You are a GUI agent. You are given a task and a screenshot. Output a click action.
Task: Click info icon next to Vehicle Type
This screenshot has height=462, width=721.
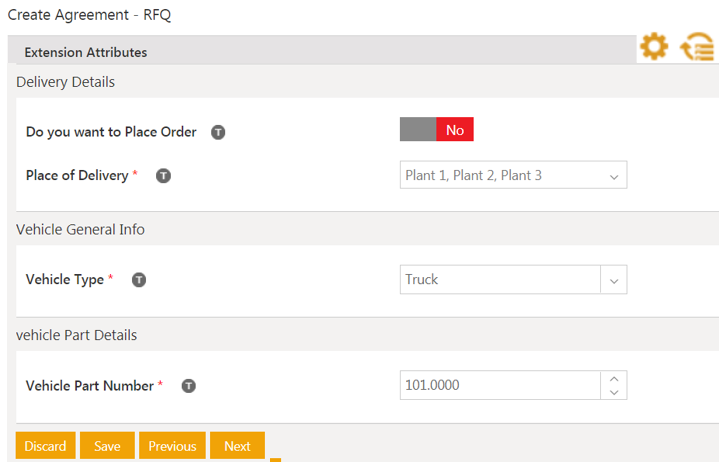[139, 280]
